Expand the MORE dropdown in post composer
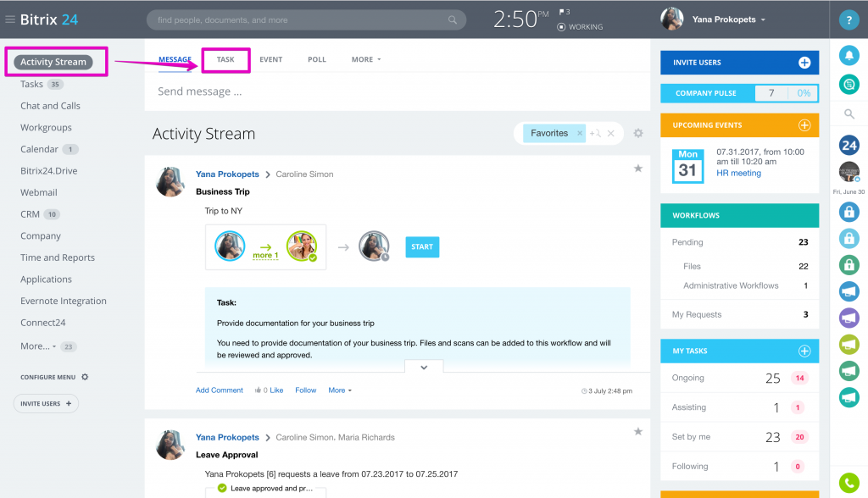The height and width of the screenshot is (498, 868). [x=366, y=59]
